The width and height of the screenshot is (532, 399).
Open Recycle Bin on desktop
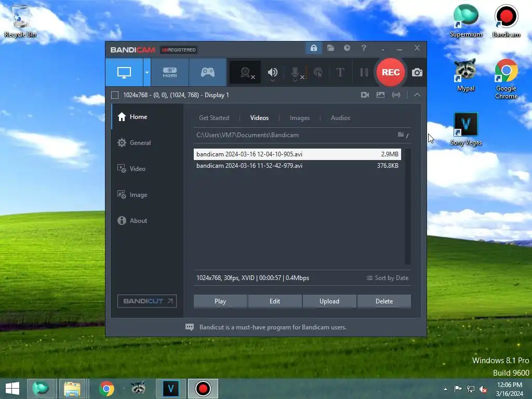[x=20, y=21]
